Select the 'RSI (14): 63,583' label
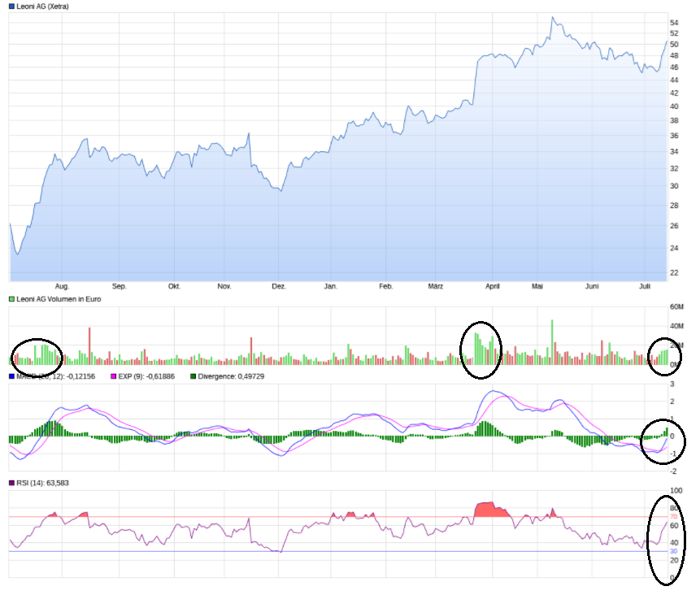 [x=42, y=483]
